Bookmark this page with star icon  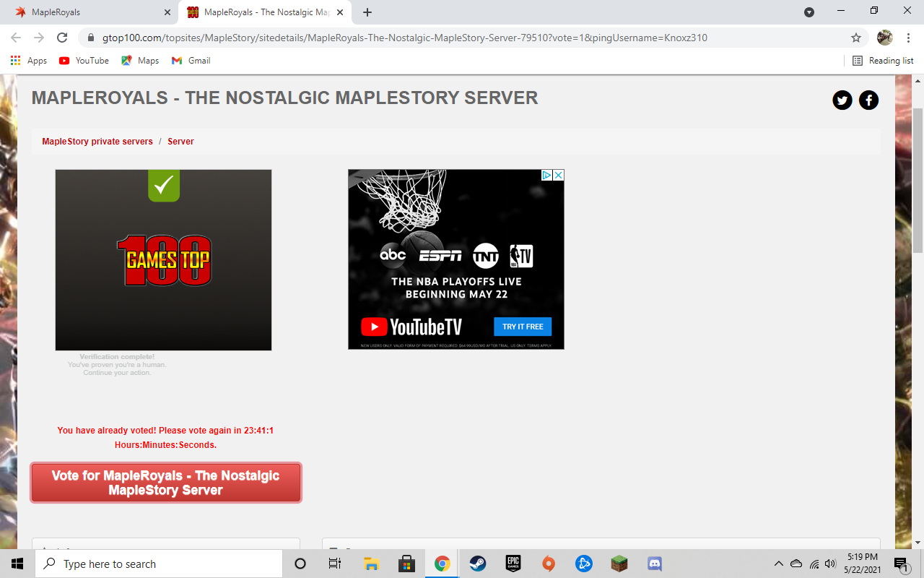[x=856, y=38]
